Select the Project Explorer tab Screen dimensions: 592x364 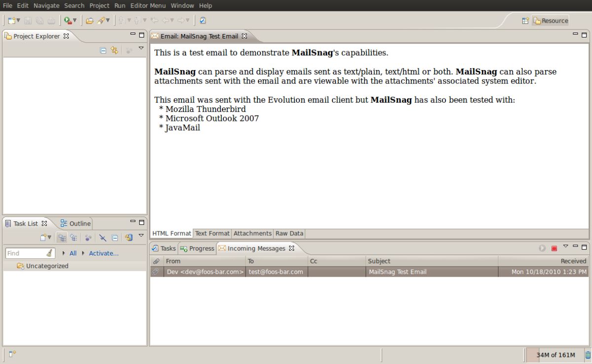pos(37,36)
